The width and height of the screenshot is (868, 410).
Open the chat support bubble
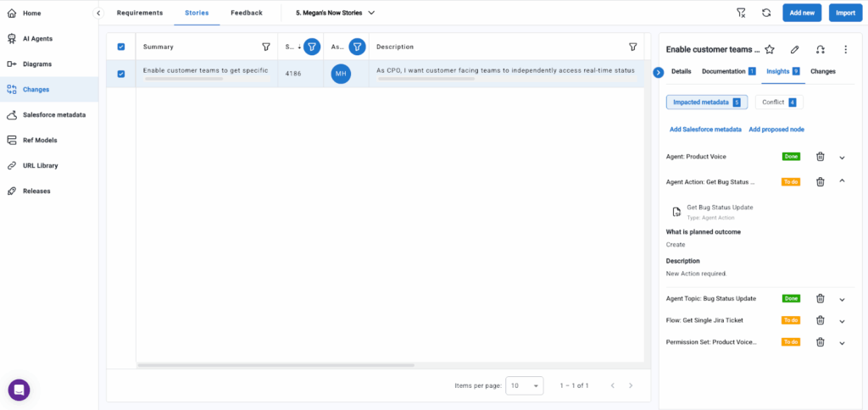coord(19,390)
